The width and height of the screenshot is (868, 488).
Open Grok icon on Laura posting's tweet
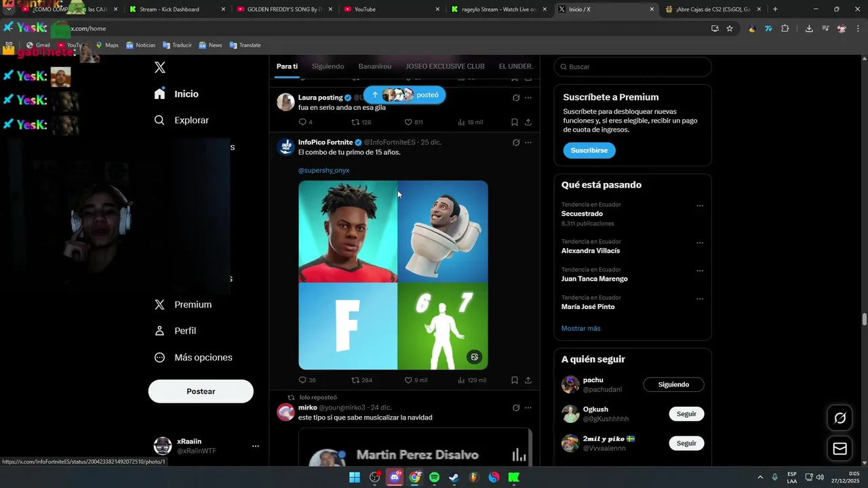pos(516,98)
